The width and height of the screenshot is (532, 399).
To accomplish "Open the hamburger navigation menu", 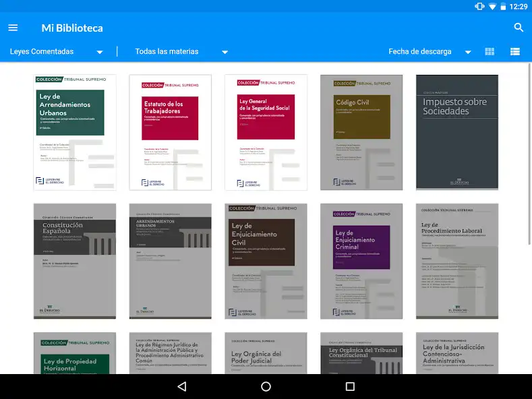I will click(x=13, y=28).
